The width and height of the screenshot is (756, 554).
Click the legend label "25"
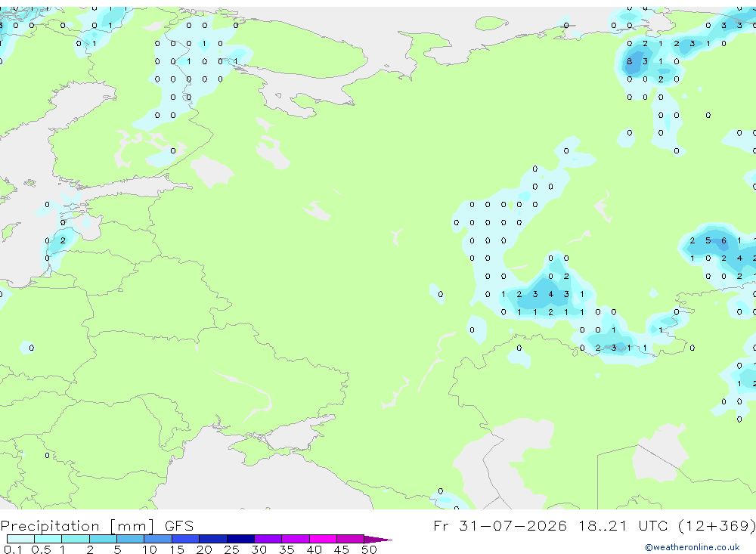231,549
